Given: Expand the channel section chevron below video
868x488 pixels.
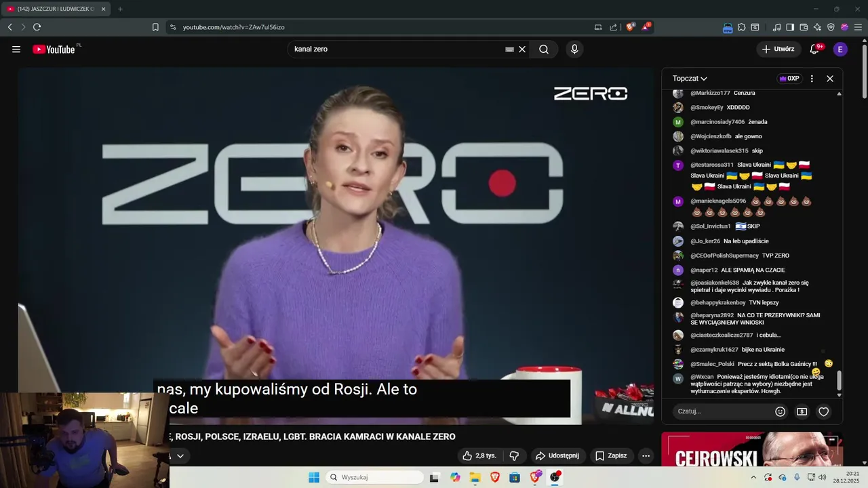Looking at the screenshot, I should tap(180, 456).
